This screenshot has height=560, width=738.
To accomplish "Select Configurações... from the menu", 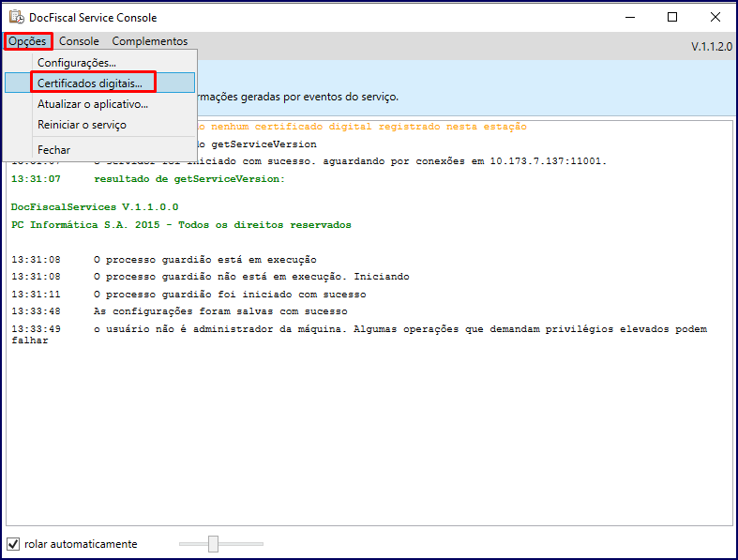I will [99, 63].
